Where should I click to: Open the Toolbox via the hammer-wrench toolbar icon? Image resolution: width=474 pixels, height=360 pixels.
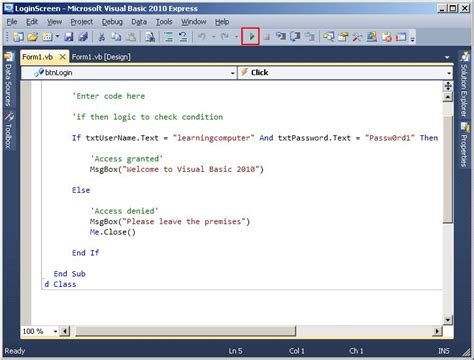pyautogui.click(x=357, y=36)
